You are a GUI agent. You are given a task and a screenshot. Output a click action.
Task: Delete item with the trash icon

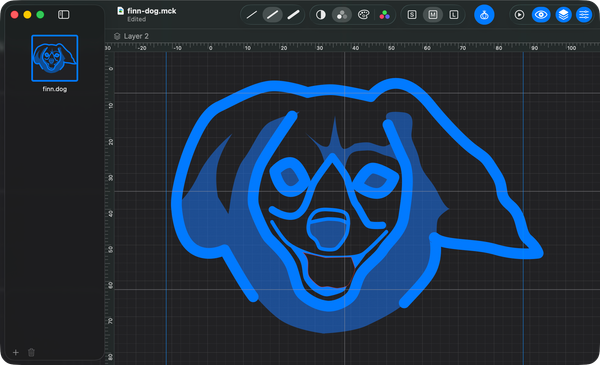click(x=31, y=352)
